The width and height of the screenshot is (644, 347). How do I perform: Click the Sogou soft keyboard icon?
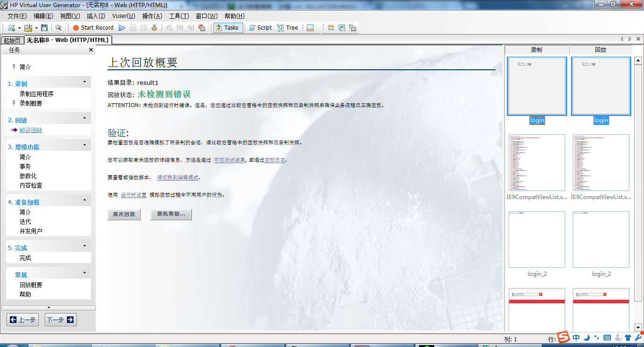point(607,338)
